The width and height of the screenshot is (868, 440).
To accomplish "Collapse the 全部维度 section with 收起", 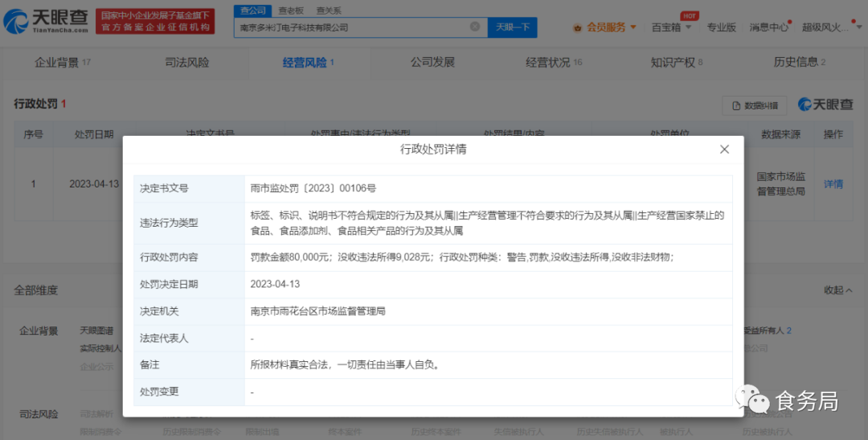I will pos(838,290).
